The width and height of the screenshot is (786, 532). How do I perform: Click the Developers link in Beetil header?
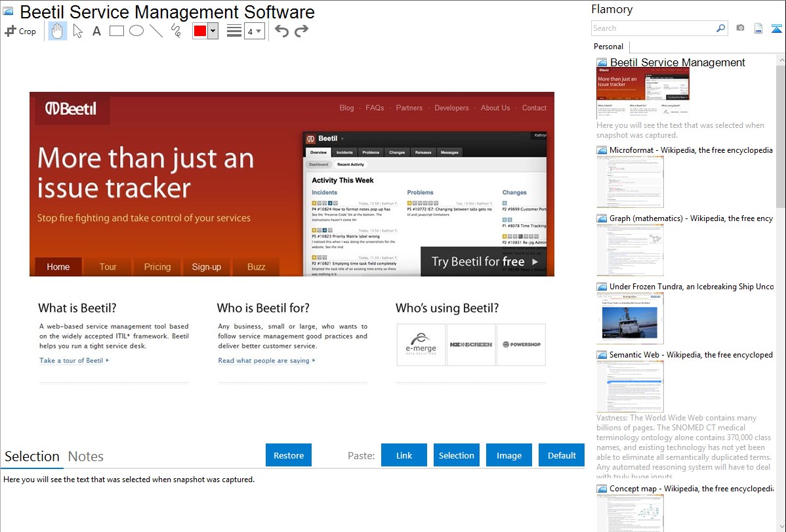click(x=451, y=108)
